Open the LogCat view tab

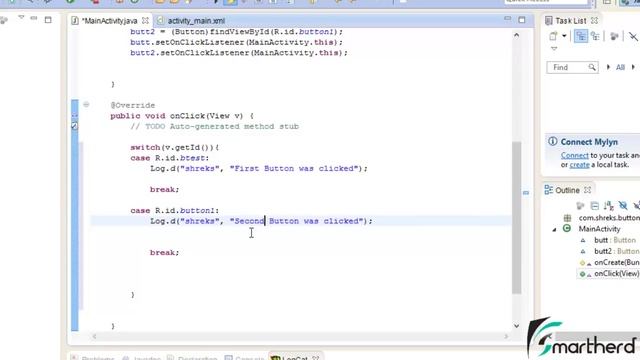(x=295, y=358)
